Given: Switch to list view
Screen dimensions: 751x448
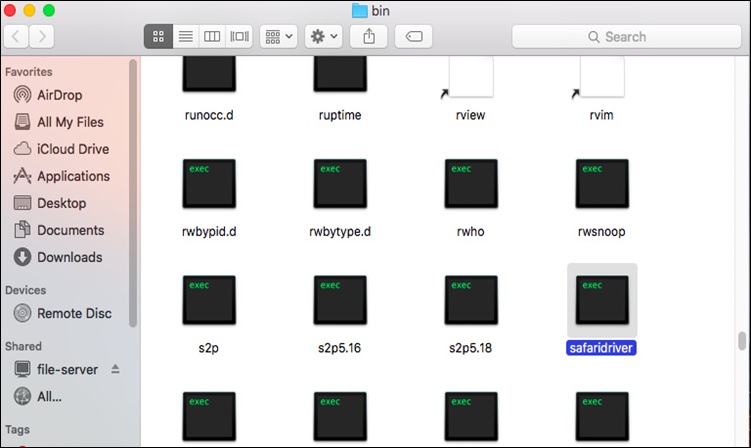Looking at the screenshot, I should pos(186,36).
